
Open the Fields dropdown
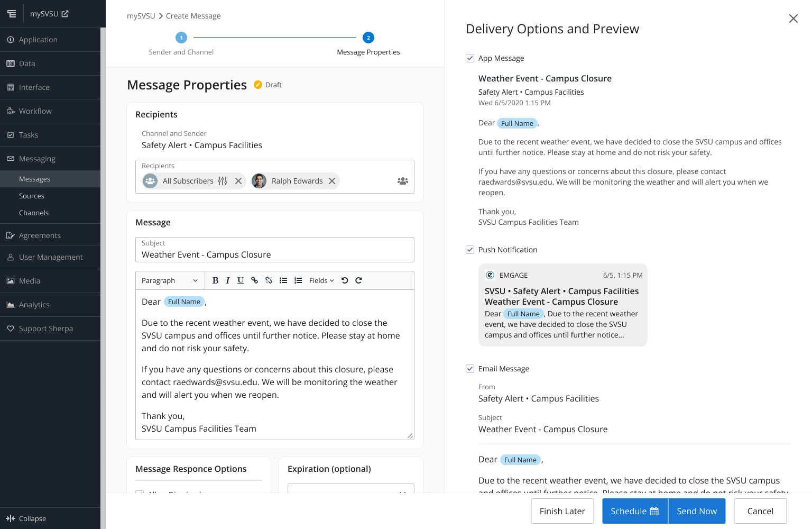[321, 280]
